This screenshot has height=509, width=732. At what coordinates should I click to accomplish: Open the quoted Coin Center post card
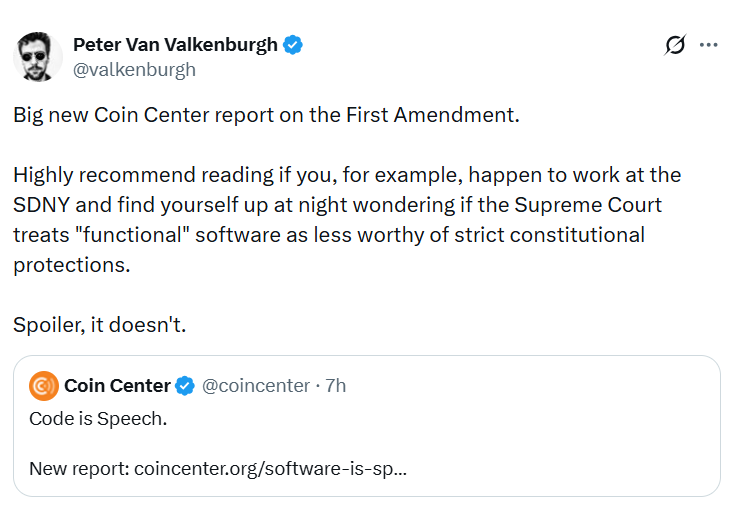click(550, 430)
